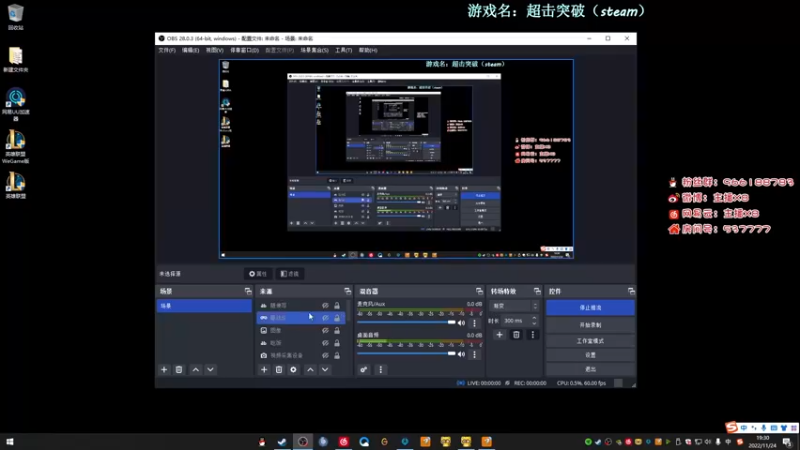Toggle the lock on the image source
The image size is (800, 450).
click(337, 330)
